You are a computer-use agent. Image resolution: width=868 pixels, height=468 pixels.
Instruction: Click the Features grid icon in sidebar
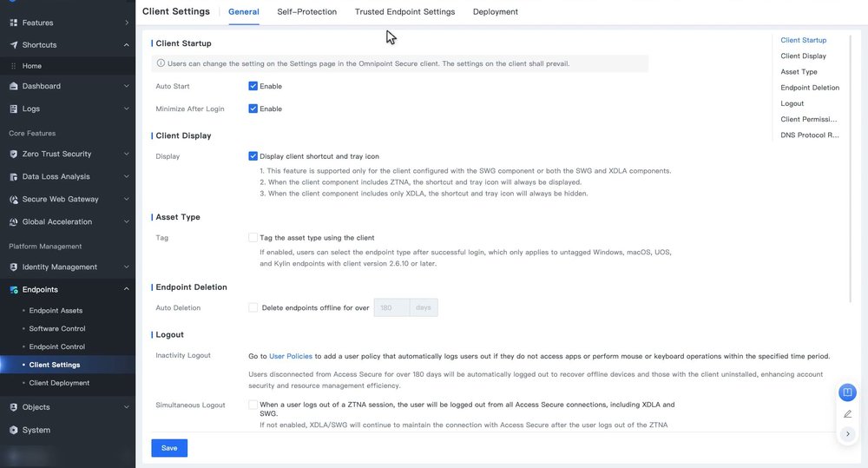coord(13,23)
